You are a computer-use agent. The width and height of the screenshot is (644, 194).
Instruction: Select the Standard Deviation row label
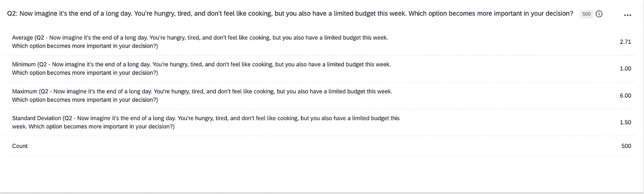pos(206,122)
